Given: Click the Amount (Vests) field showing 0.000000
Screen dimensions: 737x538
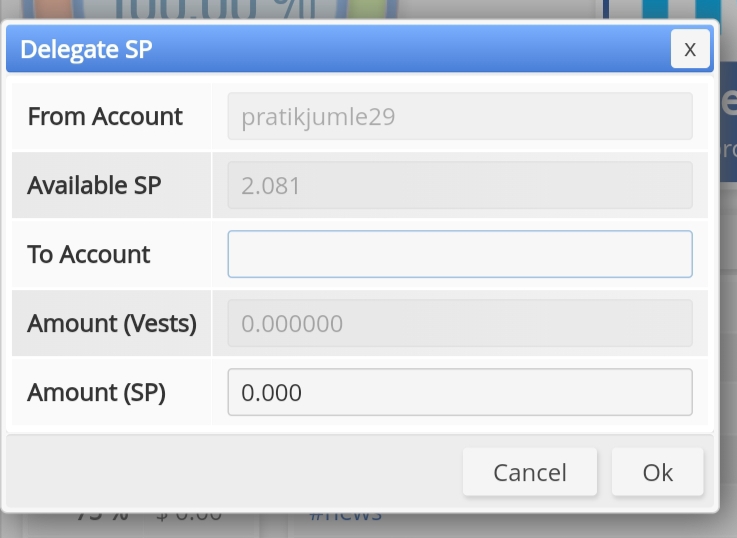Looking at the screenshot, I should (x=460, y=323).
